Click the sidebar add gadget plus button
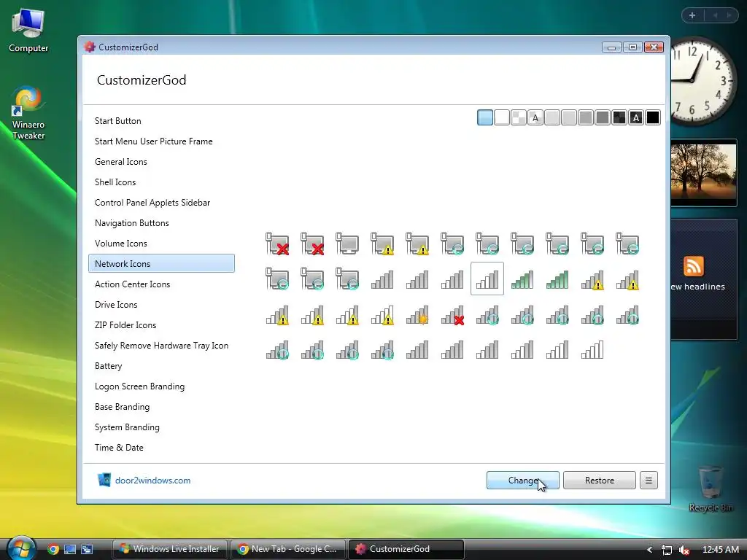The image size is (747, 560). tap(692, 15)
